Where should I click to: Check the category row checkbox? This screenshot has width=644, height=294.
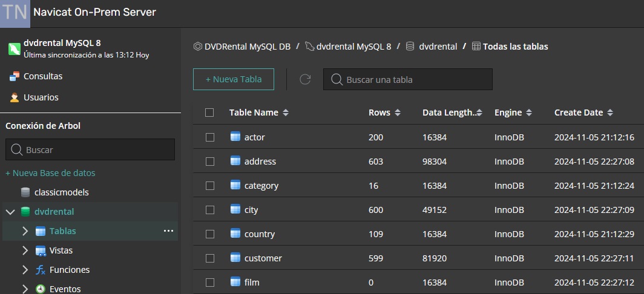pos(210,186)
